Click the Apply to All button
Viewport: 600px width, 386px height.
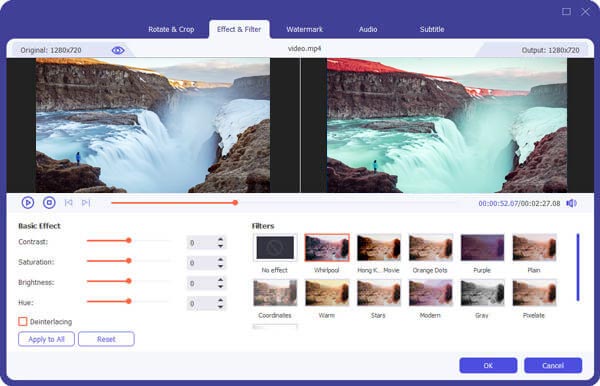click(46, 339)
